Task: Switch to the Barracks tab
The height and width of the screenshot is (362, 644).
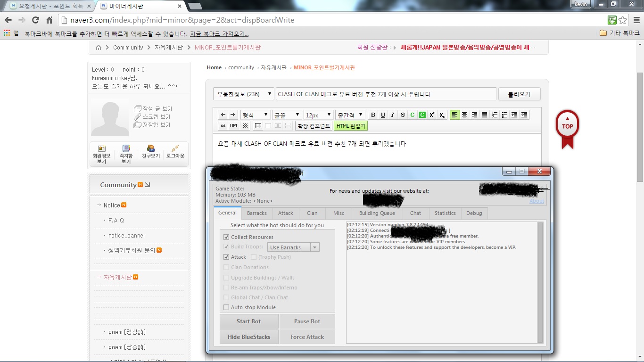Action: (257, 213)
